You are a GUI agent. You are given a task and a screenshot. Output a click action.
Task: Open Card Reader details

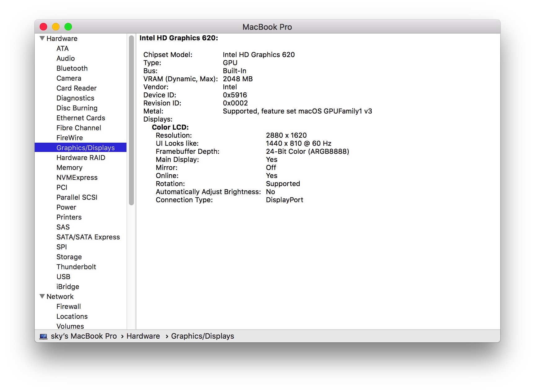[x=76, y=88]
